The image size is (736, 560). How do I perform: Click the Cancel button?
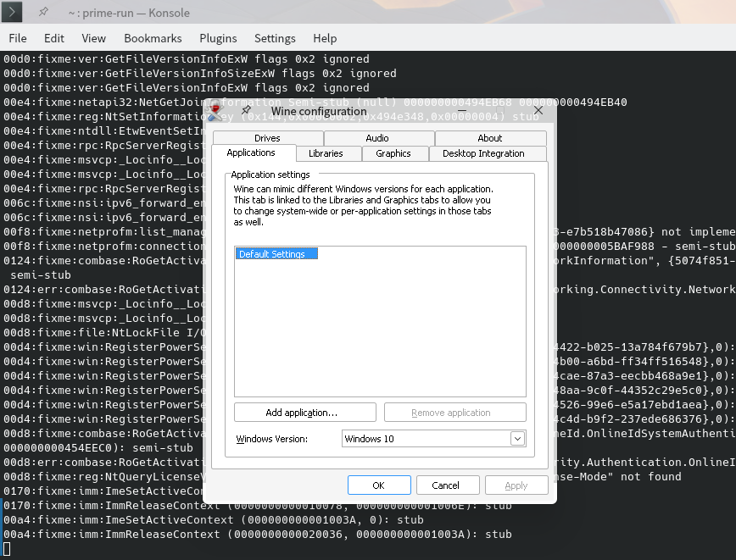[448, 485]
